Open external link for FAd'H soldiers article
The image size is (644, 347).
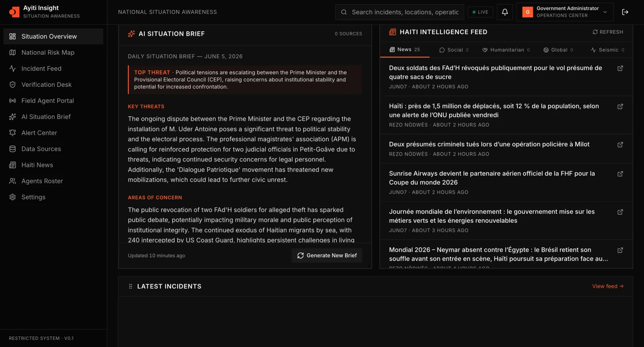click(620, 68)
